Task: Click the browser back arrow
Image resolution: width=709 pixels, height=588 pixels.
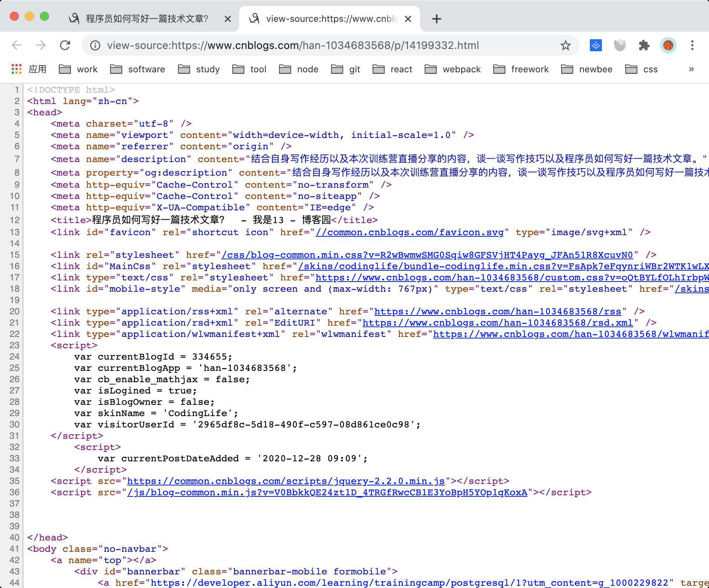Action: [17, 45]
